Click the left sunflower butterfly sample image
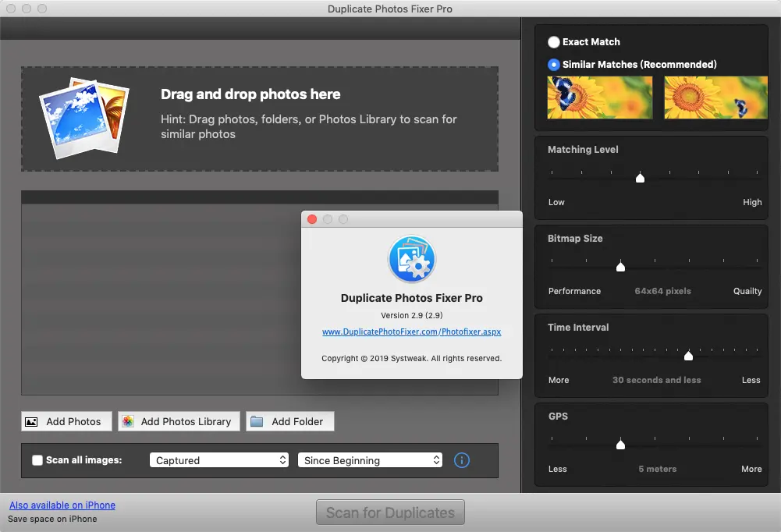The height and width of the screenshot is (532, 781). click(x=600, y=98)
